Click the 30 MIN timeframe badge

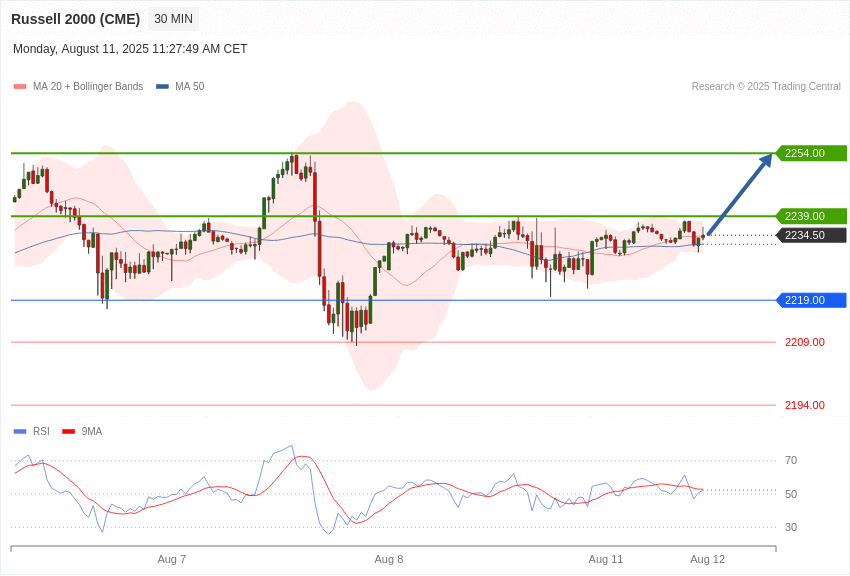click(173, 19)
